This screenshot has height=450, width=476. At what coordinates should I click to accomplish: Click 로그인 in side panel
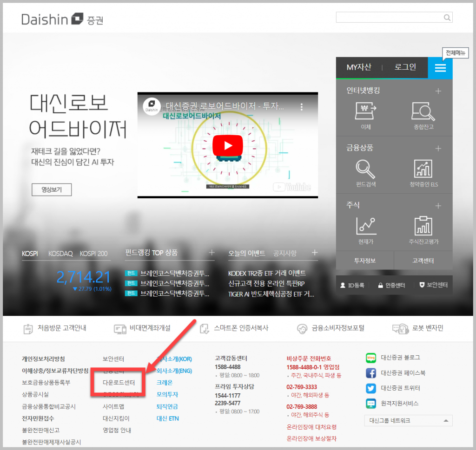click(405, 67)
